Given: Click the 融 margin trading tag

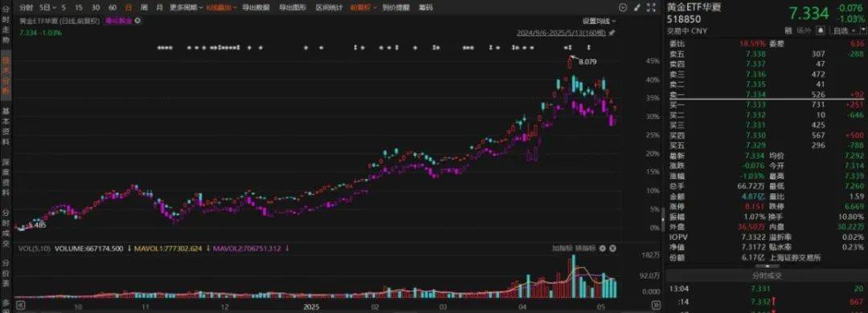Looking at the screenshot, I should tap(789, 30).
